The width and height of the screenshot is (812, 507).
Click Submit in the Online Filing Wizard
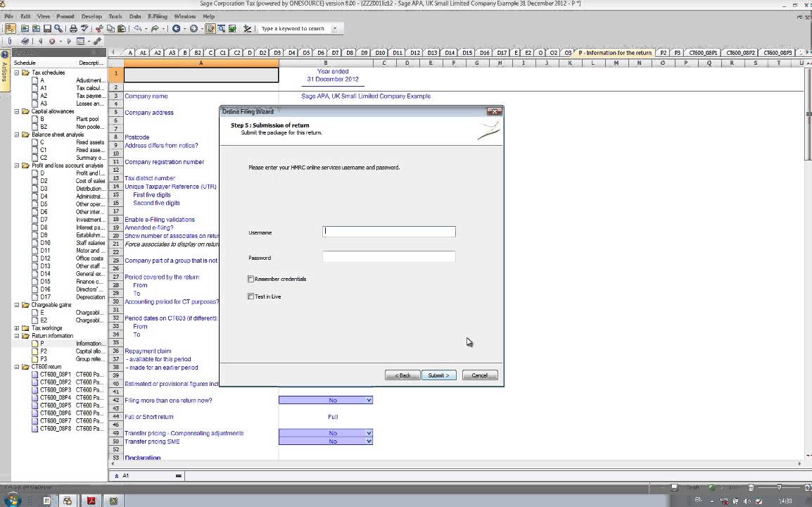click(x=438, y=375)
